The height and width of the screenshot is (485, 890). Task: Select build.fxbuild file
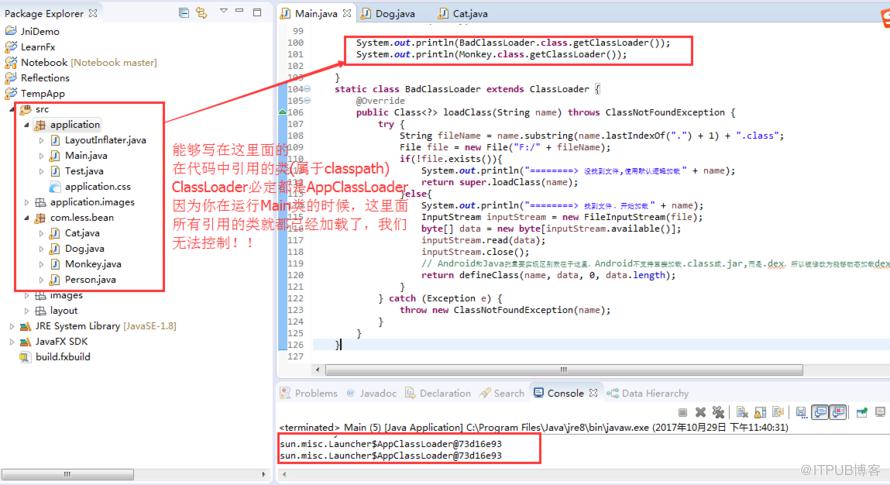(x=55, y=357)
